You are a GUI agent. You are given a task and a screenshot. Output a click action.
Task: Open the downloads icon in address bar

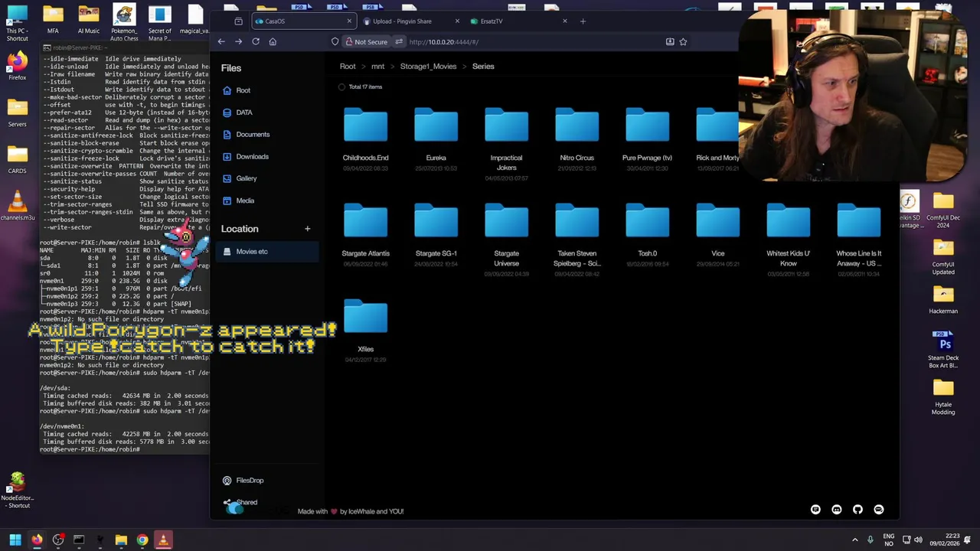point(670,42)
